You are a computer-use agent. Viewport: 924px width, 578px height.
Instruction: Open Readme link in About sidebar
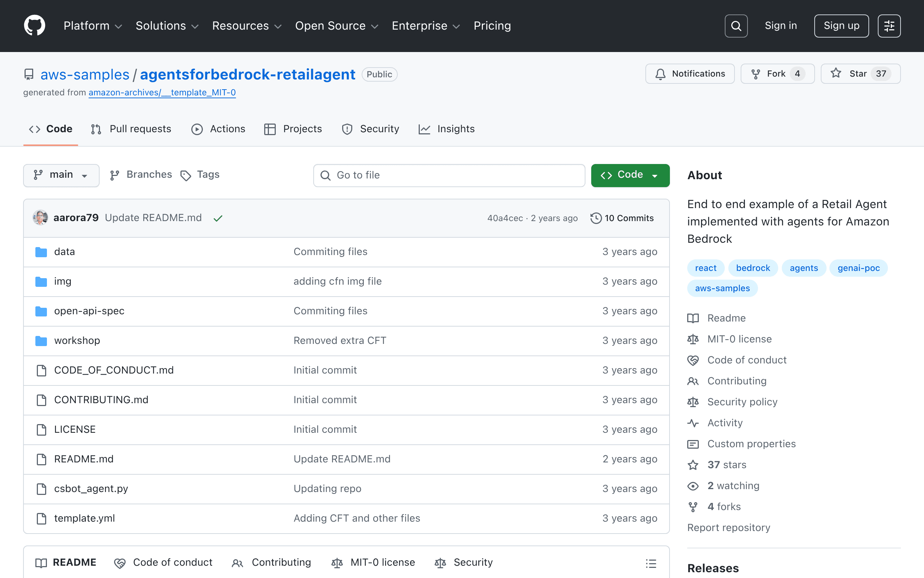pyautogui.click(x=717, y=318)
